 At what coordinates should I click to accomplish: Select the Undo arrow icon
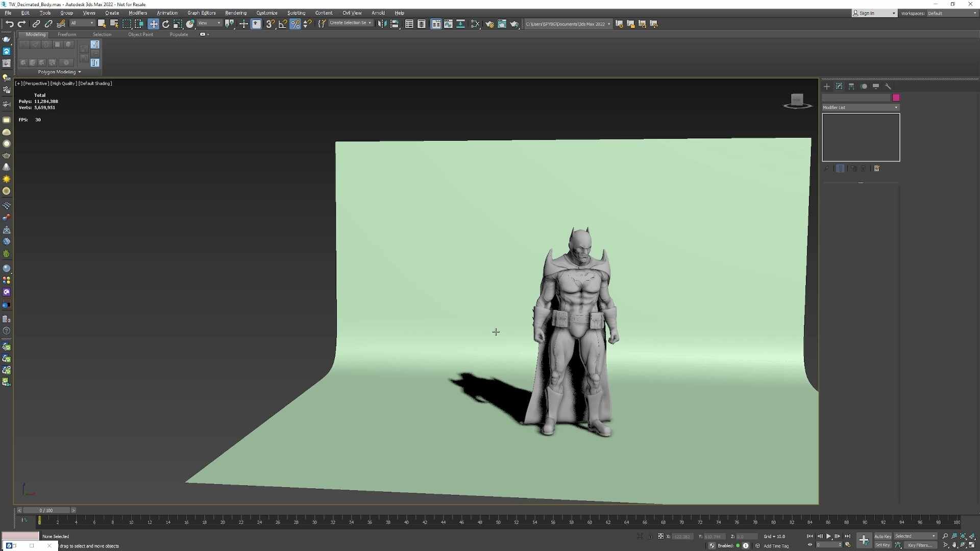pyautogui.click(x=9, y=24)
